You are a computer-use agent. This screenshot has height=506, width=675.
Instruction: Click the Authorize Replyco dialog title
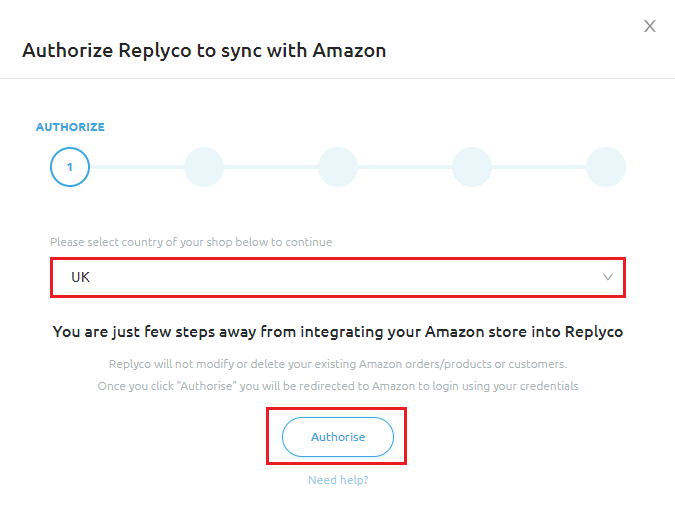tap(204, 49)
